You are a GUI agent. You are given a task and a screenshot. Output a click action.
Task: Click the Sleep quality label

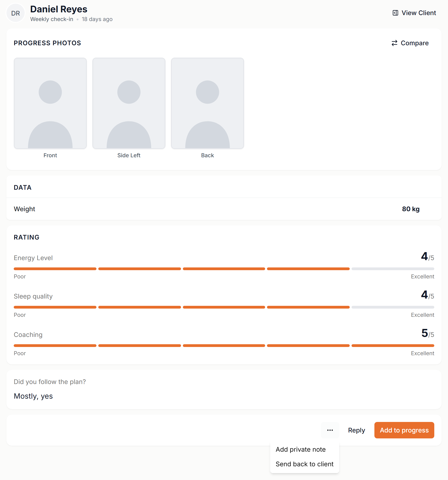(x=33, y=296)
